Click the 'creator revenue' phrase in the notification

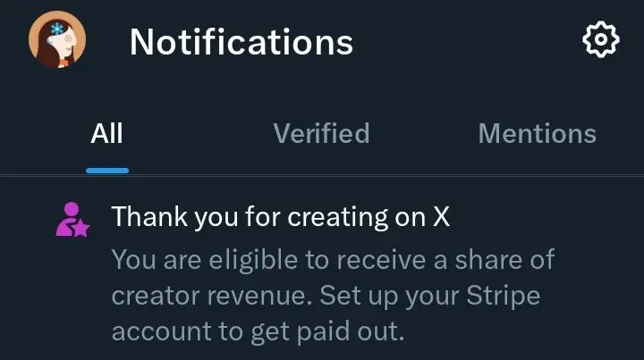point(211,296)
